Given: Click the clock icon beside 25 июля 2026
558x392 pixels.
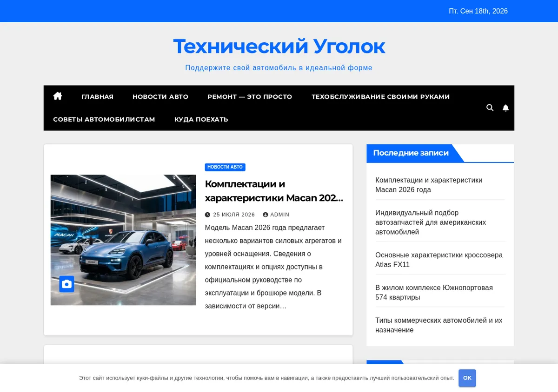Looking at the screenshot, I should pyautogui.click(x=207, y=215).
